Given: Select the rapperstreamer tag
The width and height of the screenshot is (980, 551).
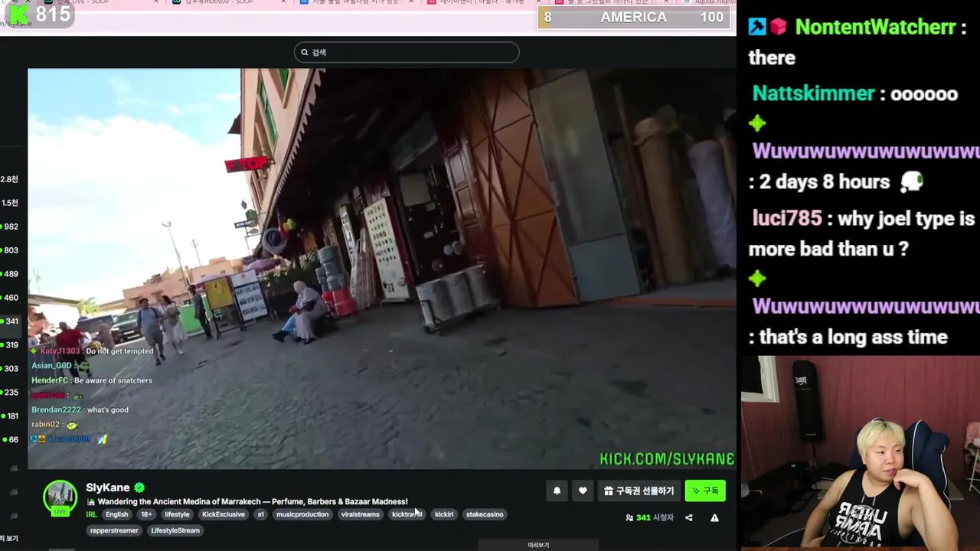Looking at the screenshot, I should [x=114, y=530].
